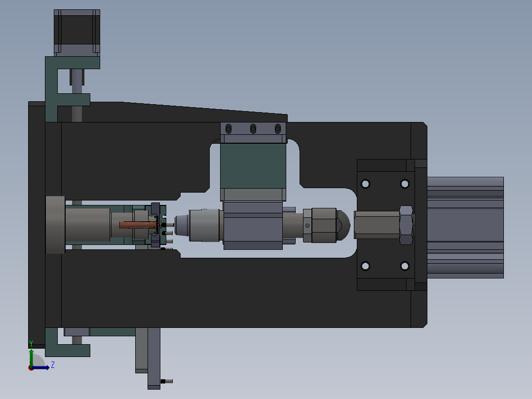Select the large finned servo motor on right

[x=465, y=228]
